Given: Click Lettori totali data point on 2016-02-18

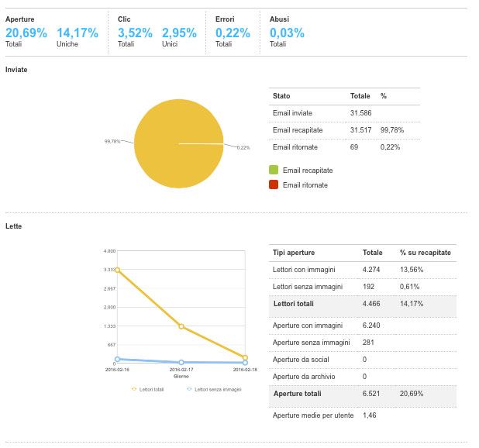Looking at the screenshot, I should 245,357.
